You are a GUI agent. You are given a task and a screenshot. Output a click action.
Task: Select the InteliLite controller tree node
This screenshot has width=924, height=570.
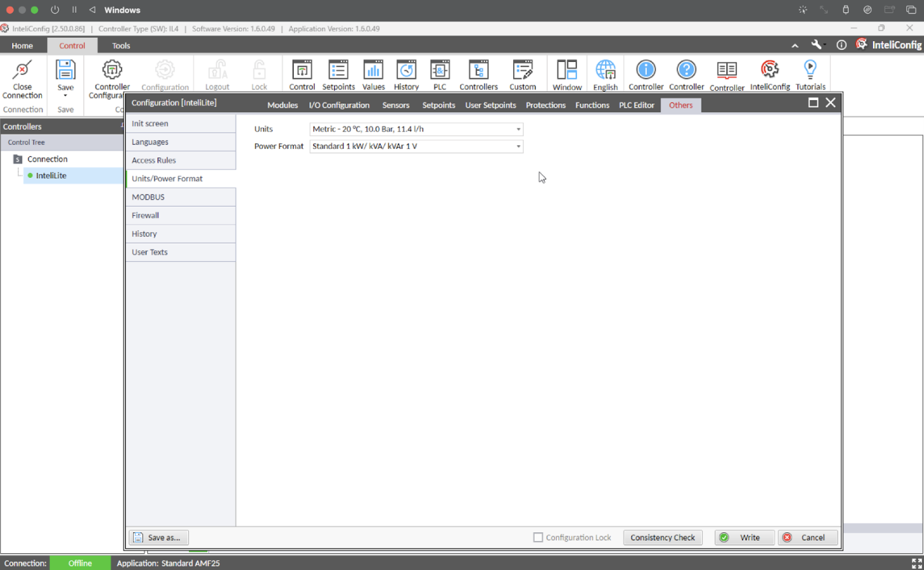(x=51, y=176)
